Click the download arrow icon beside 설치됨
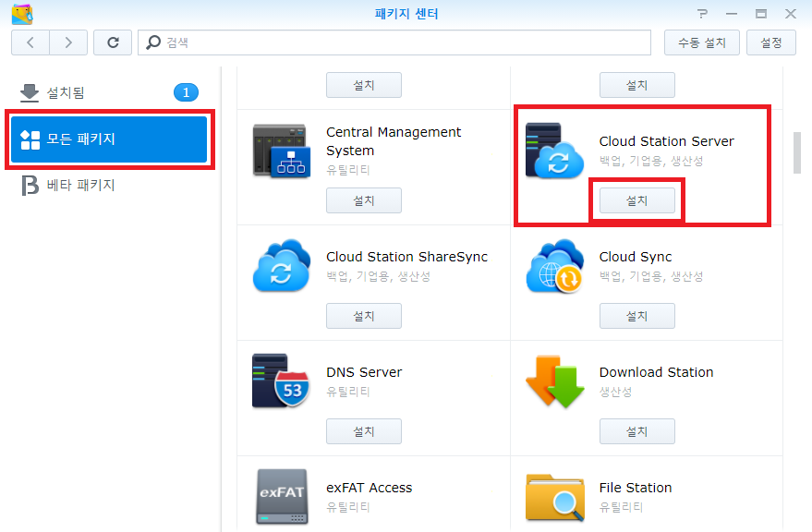The image size is (812, 532). pyautogui.click(x=30, y=92)
